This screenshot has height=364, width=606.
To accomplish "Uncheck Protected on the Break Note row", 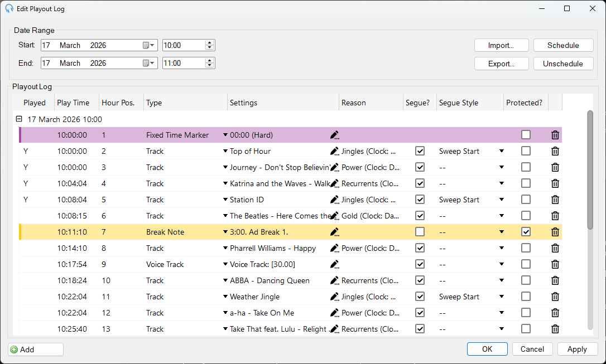I will tap(526, 231).
